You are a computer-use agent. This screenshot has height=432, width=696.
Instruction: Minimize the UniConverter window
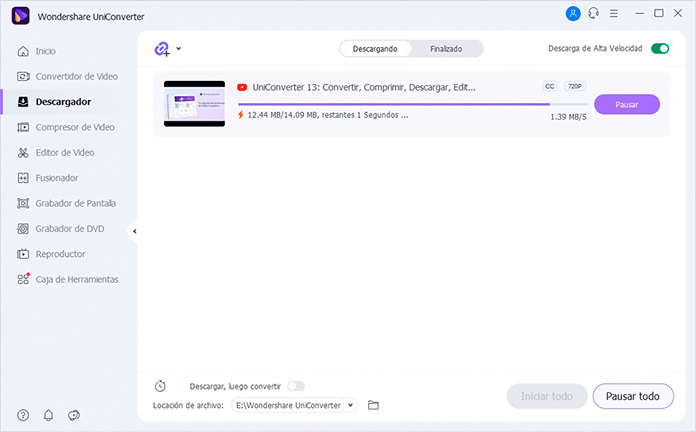pos(640,13)
